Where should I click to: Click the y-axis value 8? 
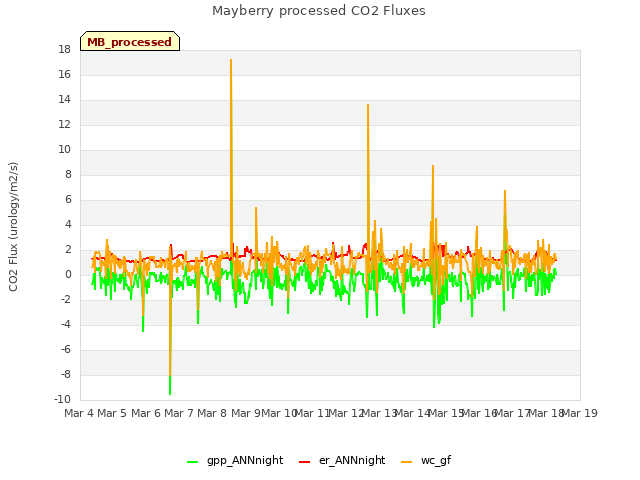68,175
